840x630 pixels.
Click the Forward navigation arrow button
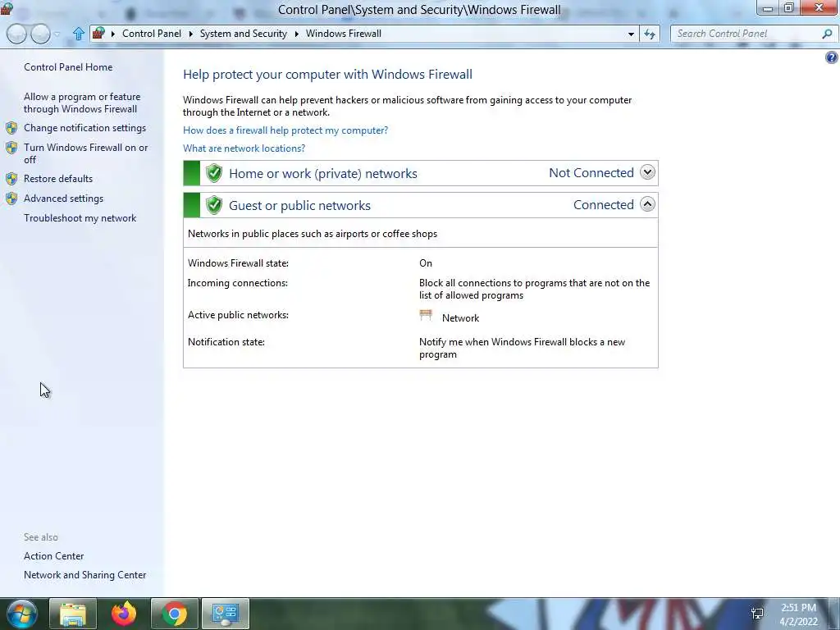click(x=41, y=34)
